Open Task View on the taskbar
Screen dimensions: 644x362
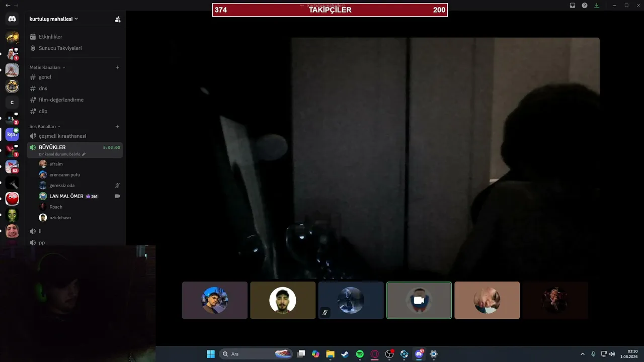point(301,354)
